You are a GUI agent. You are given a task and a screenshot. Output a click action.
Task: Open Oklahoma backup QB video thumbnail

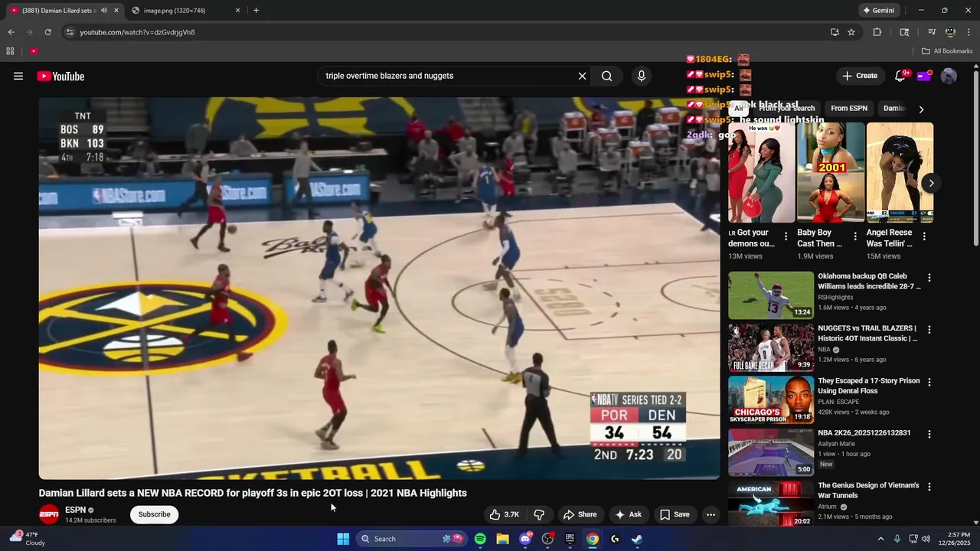point(771,295)
